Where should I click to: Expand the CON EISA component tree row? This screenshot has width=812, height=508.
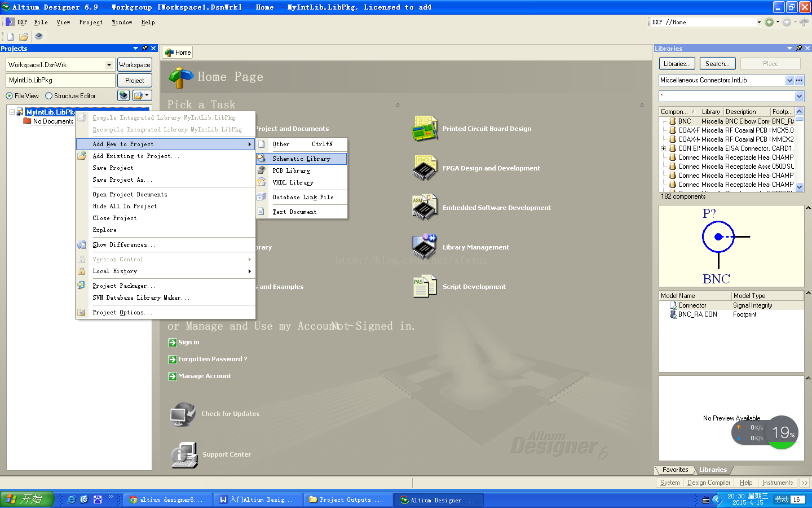pos(664,148)
